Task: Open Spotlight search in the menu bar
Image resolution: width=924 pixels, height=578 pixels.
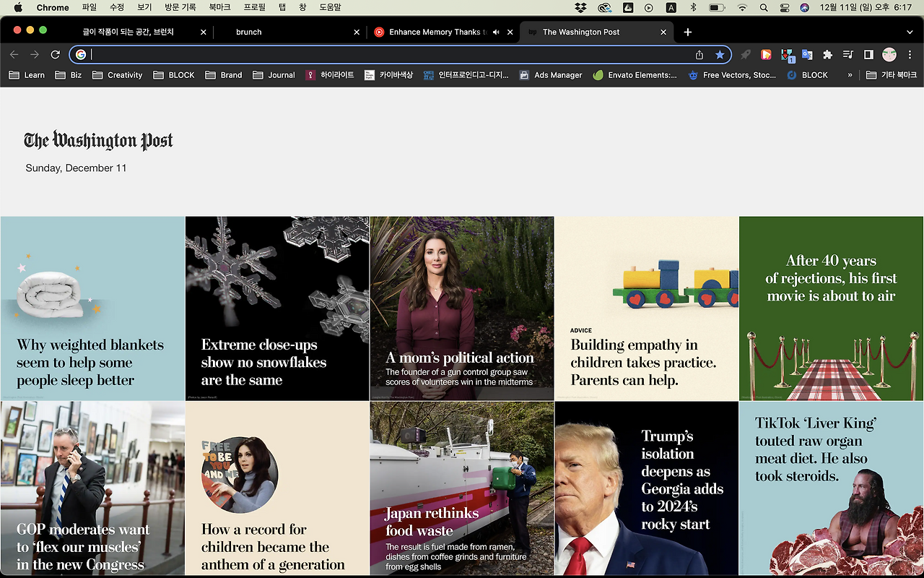Action: click(764, 8)
